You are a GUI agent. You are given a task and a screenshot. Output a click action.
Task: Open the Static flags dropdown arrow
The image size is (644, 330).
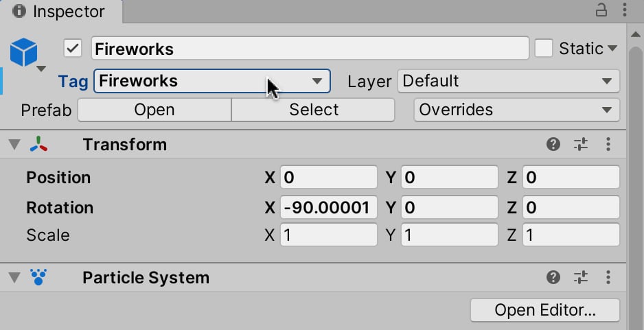tap(612, 49)
